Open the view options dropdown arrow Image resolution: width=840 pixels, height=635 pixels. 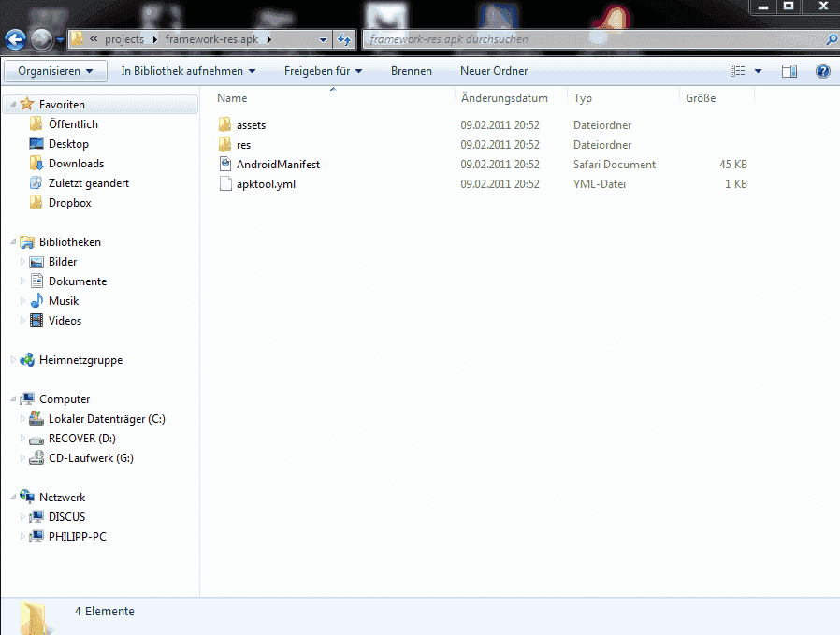click(758, 71)
